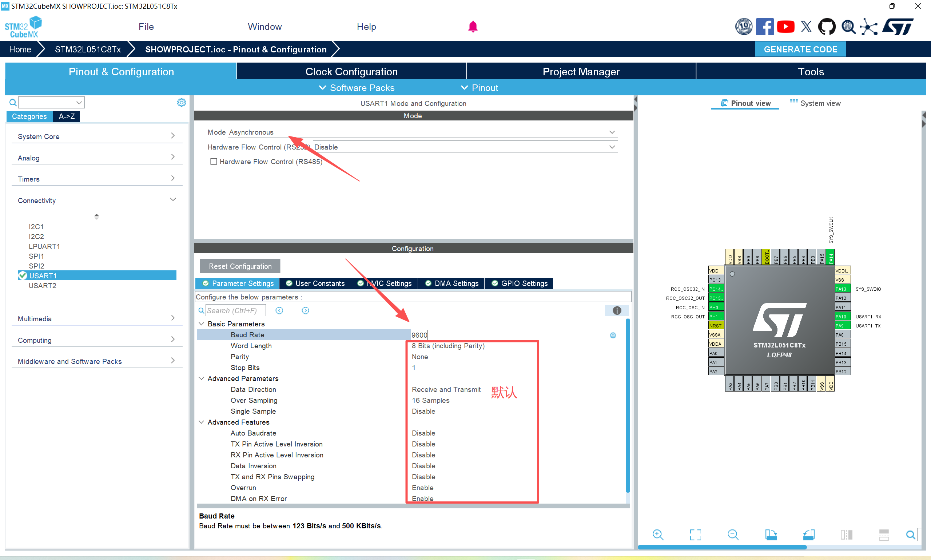Open the GPIO Settings tab

click(520, 283)
